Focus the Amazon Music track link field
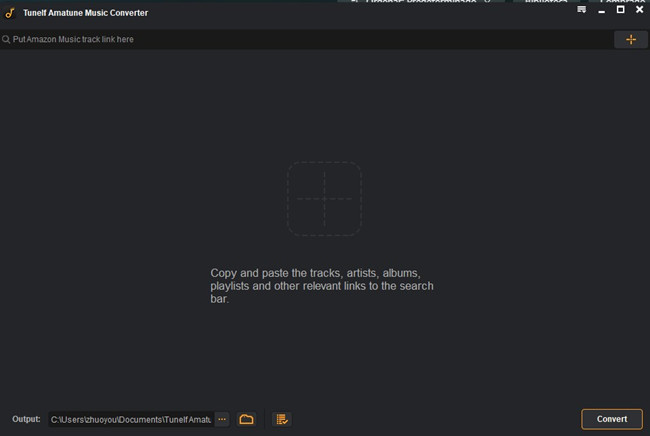Image resolution: width=650 pixels, height=436 pixels. (307, 39)
